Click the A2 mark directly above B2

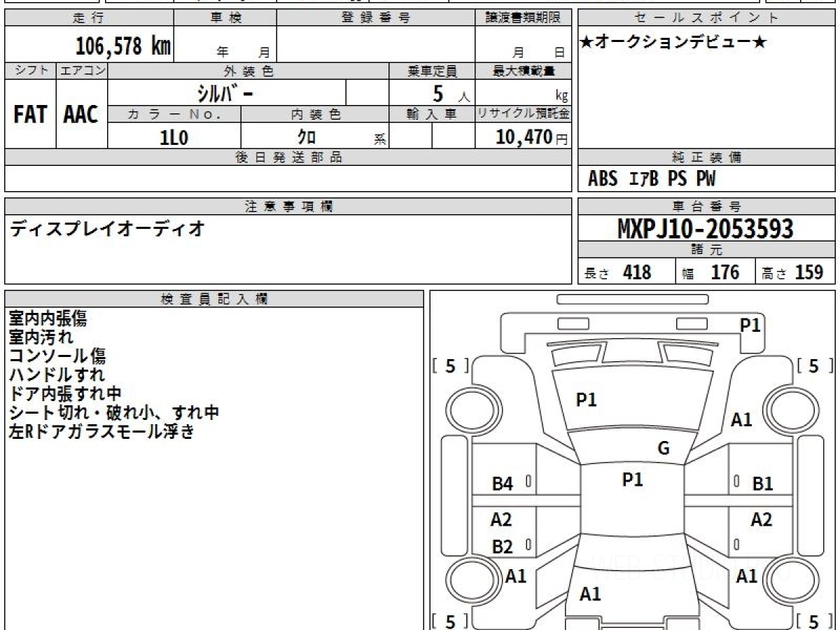501,520
